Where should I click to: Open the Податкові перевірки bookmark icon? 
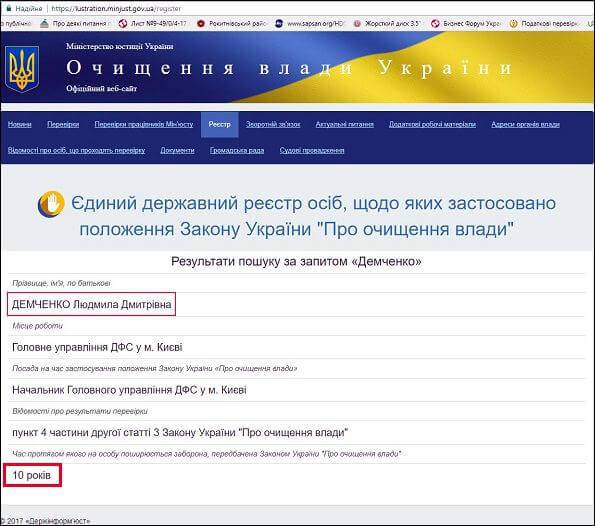[x=513, y=24]
